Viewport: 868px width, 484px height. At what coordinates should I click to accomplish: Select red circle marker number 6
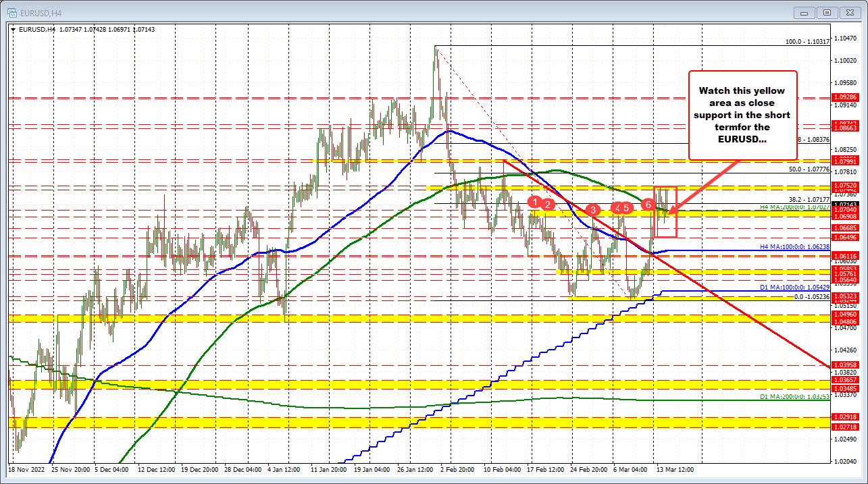coord(648,204)
